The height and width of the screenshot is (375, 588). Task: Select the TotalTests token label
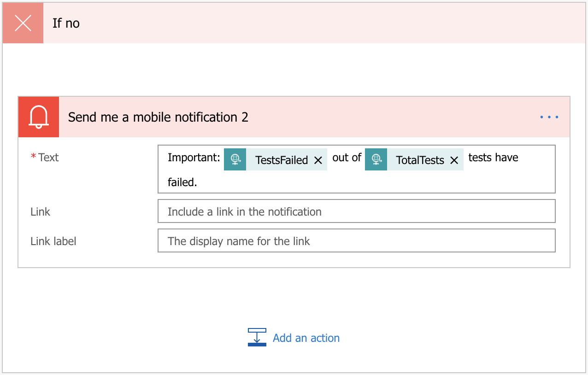pos(420,160)
